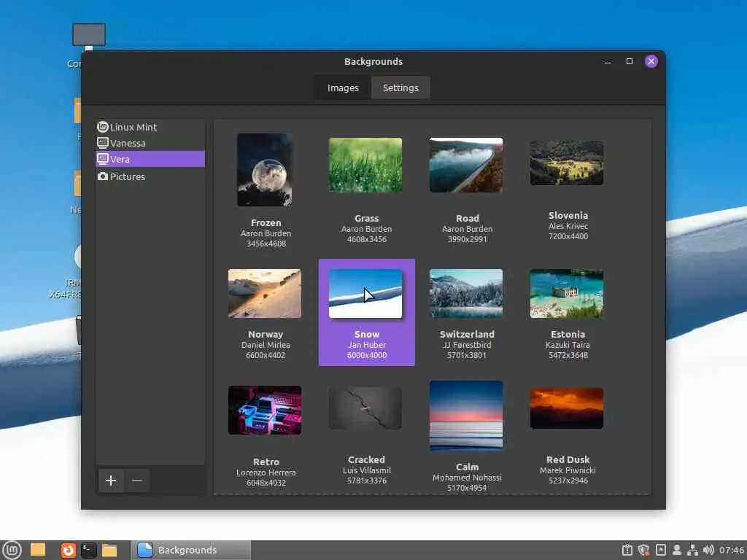Set the Slovenia wallpaper thumbnail
This screenshot has height=560, width=747.
coord(566,163)
